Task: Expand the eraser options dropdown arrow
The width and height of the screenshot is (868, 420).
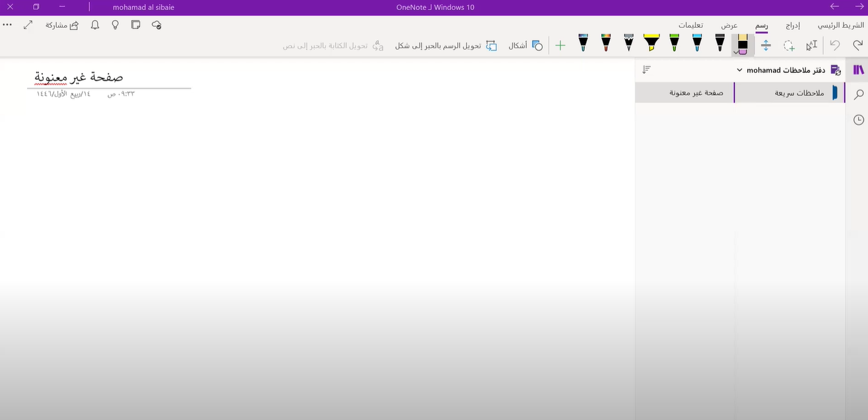Action: coord(736,52)
